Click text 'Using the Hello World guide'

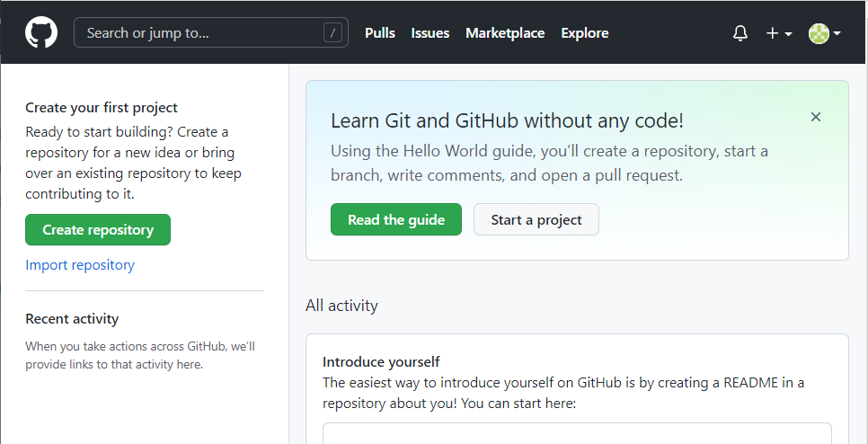[x=432, y=151]
